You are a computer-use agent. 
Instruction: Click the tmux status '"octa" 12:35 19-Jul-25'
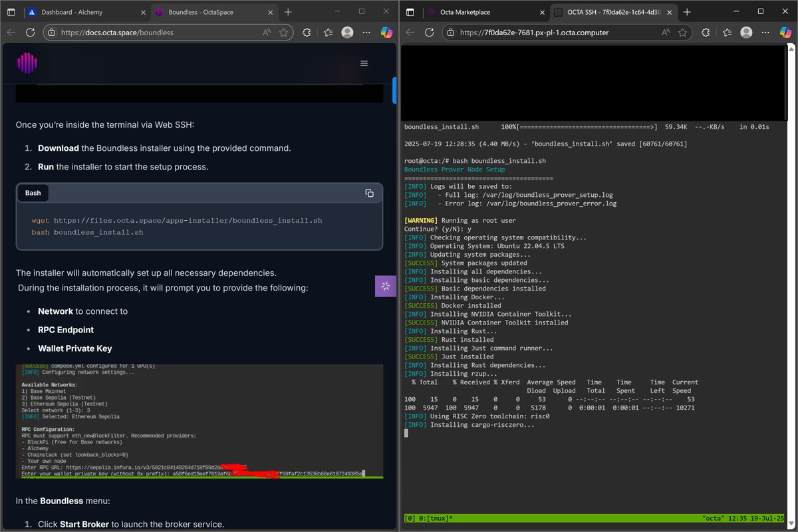(743, 518)
